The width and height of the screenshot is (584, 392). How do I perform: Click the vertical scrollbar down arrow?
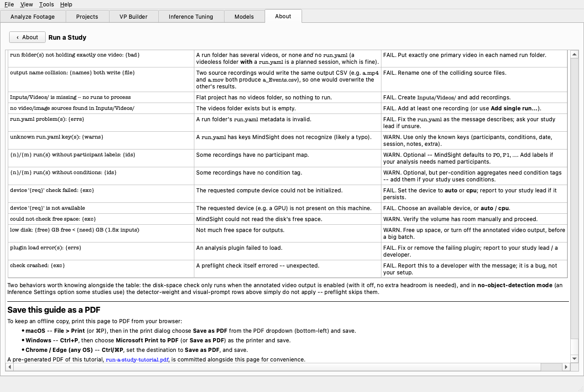574,359
